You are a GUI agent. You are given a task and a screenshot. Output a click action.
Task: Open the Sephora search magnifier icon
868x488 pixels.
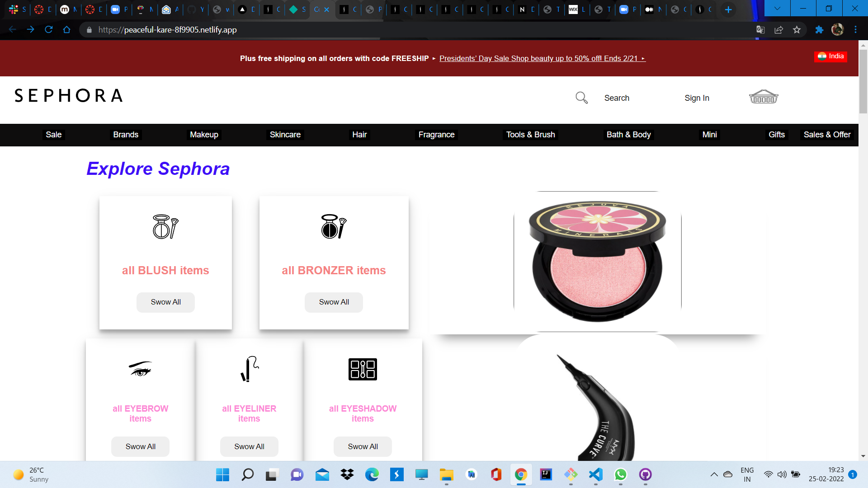coord(581,98)
